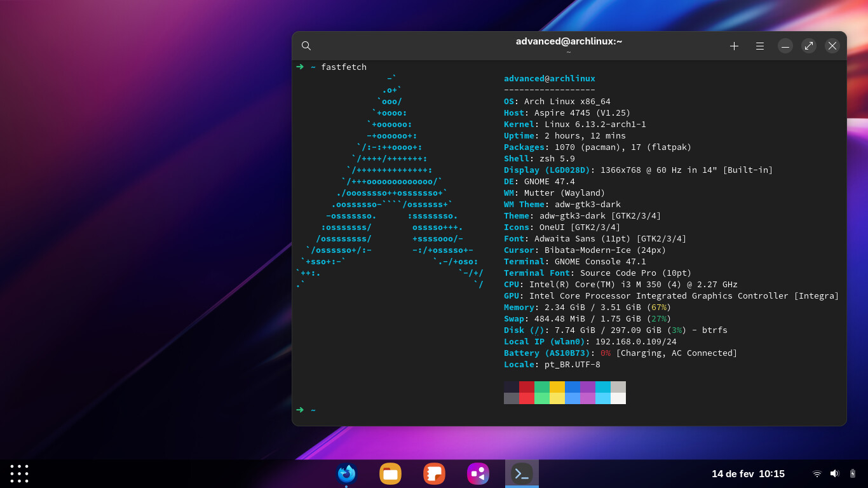Click the white swatch in bottom row
868x488 pixels.
[618, 398]
